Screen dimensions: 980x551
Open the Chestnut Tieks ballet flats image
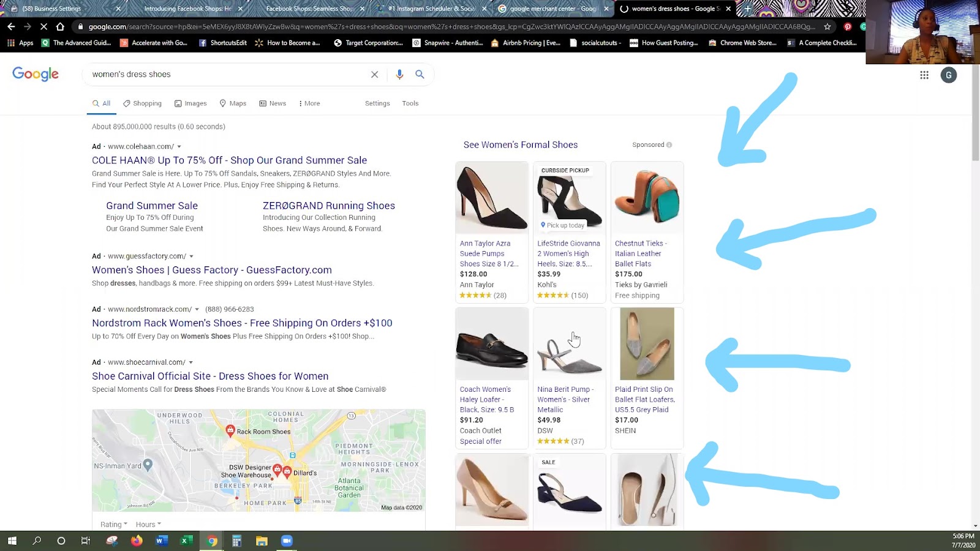[647, 198]
